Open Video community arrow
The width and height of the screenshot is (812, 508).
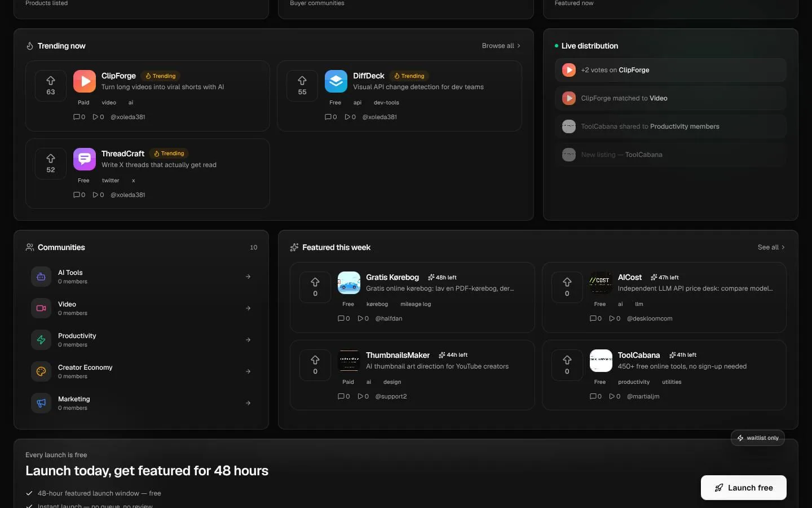click(248, 308)
